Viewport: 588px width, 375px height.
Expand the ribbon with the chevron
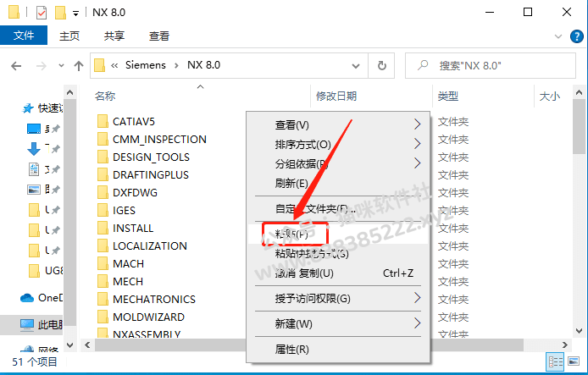558,36
